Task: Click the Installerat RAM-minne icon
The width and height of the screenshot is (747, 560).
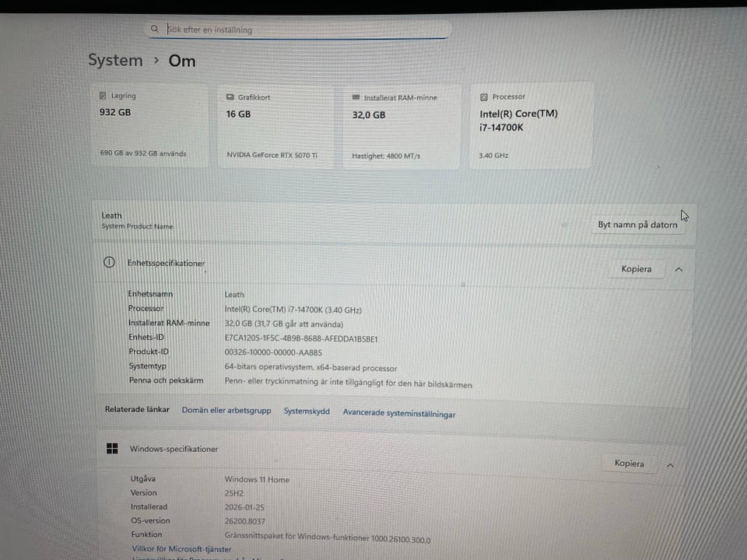Action: click(356, 97)
